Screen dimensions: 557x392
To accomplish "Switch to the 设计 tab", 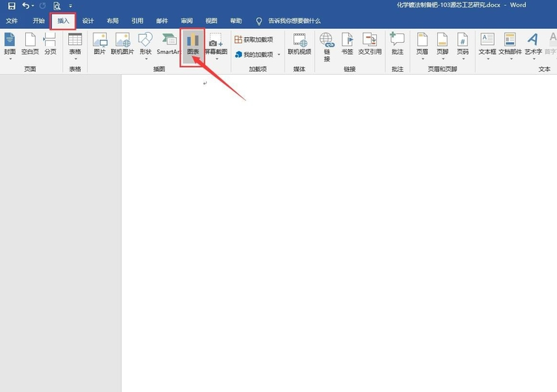I will 88,21.
